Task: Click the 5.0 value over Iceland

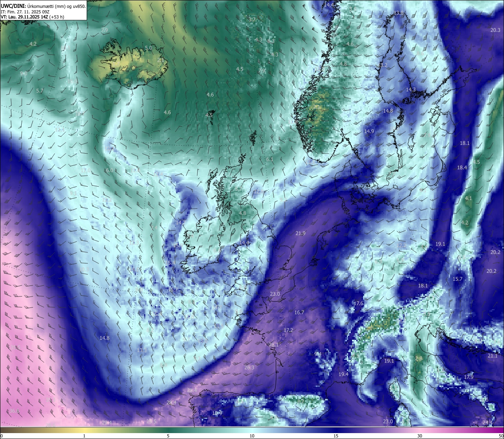Action: click(x=148, y=48)
